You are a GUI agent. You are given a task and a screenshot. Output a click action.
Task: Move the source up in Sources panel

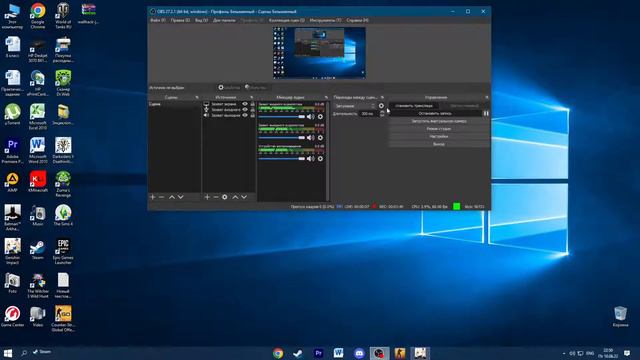point(235,197)
